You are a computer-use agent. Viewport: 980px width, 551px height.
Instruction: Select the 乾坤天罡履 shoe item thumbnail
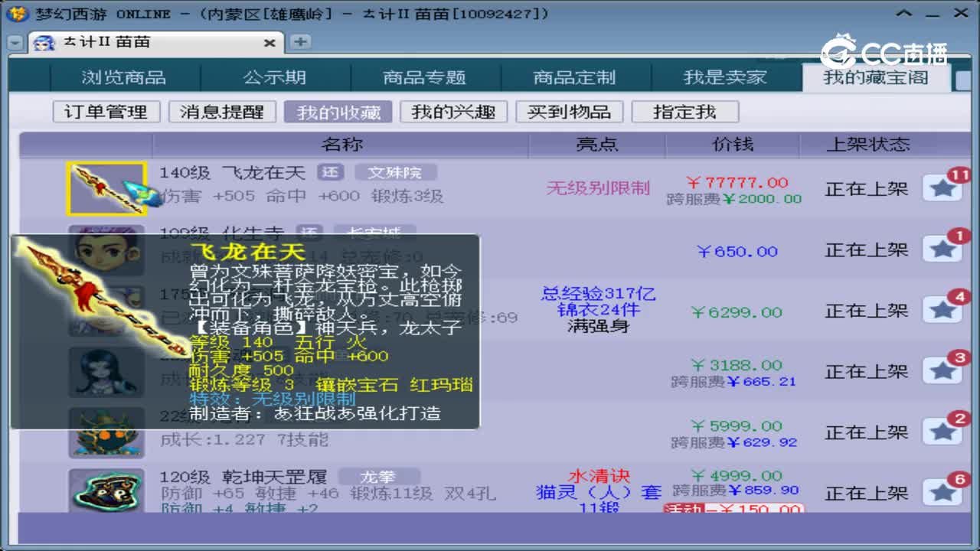pyautogui.click(x=106, y=491)
